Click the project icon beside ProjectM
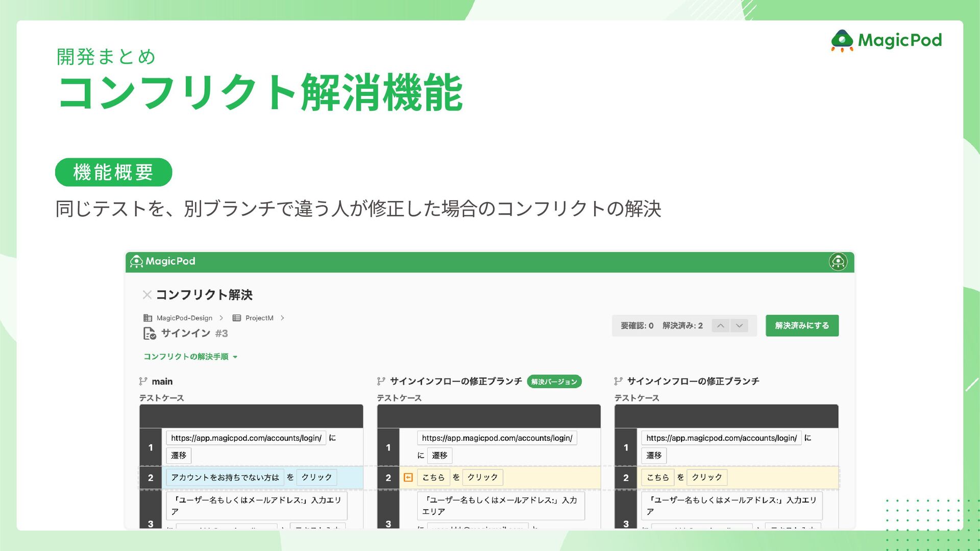This screenshot has width=980, height=551. [x=237, y=318]
